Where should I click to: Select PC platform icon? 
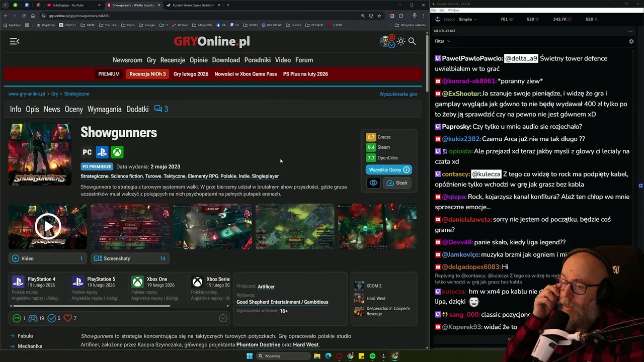[88, 152]
